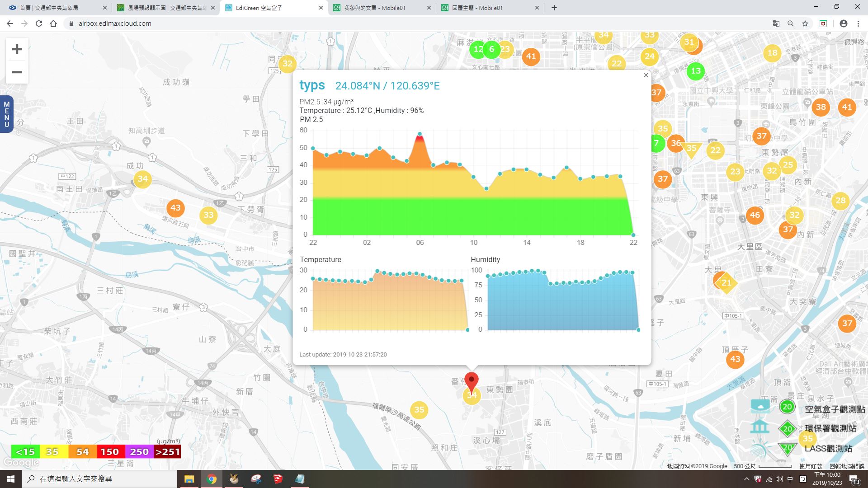The width and height of the screenshot is (868, 488).
Task: Open the blue MENU side tab
Action: click(x=6, y=114)
